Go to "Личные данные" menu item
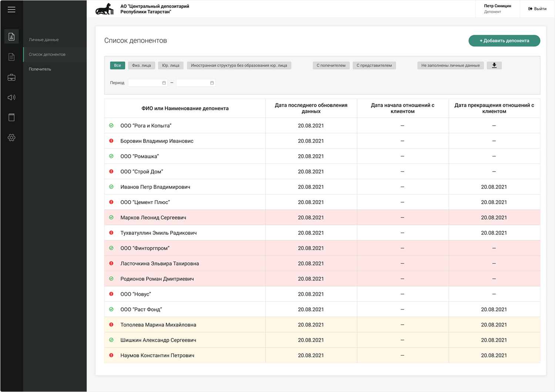The height and width of the screenshot is (392, 555). point(44,40)
